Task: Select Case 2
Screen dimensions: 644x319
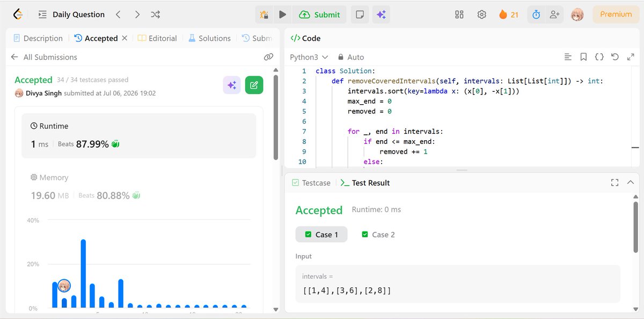Action: [x=378, y=234]
